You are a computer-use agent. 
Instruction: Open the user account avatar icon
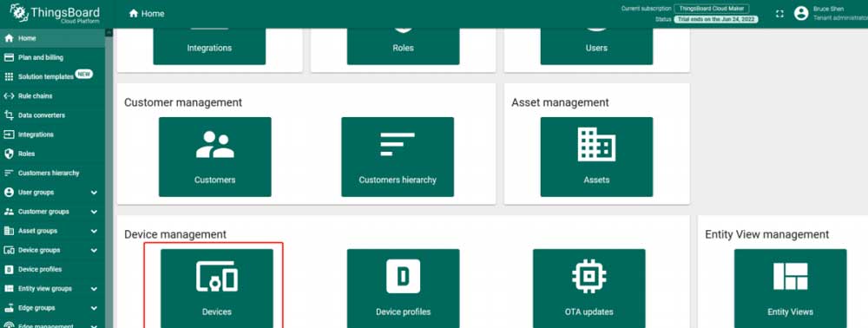801,13
